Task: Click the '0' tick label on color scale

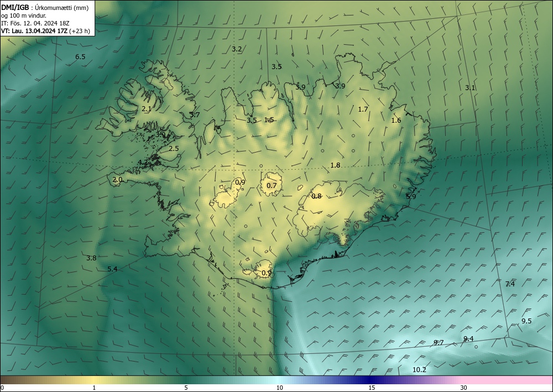Action: [2, 388]
